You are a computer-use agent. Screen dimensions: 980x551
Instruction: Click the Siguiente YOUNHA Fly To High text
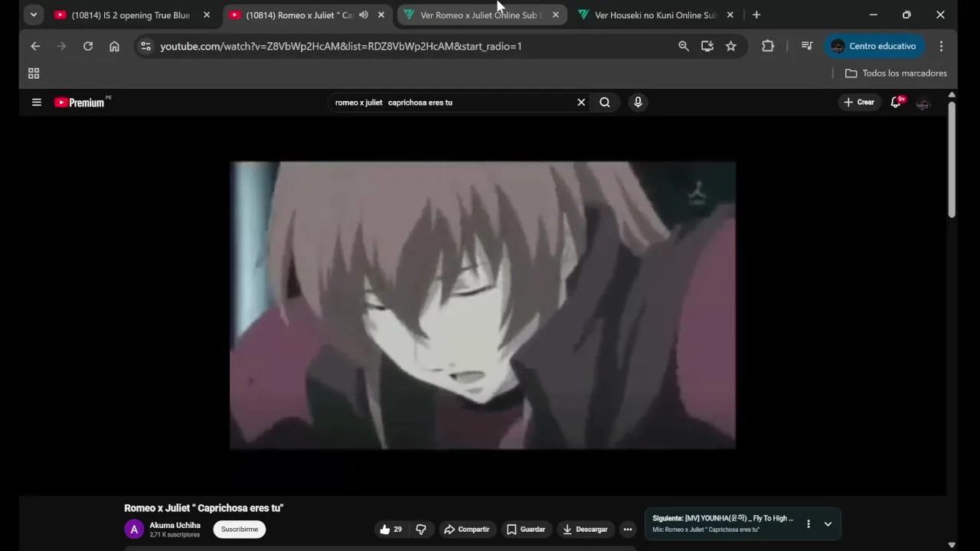click(x=723, y=518)
